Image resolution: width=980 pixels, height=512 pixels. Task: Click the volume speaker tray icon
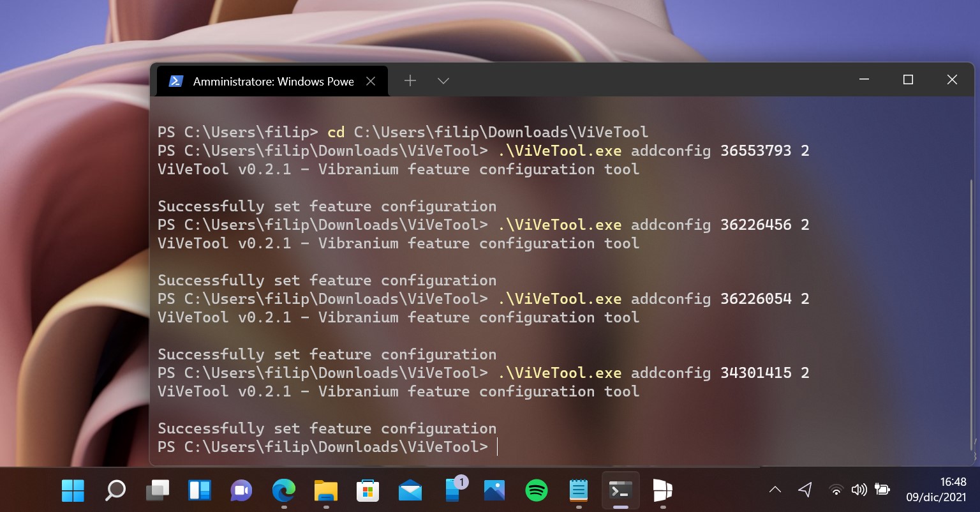(859, 490)
